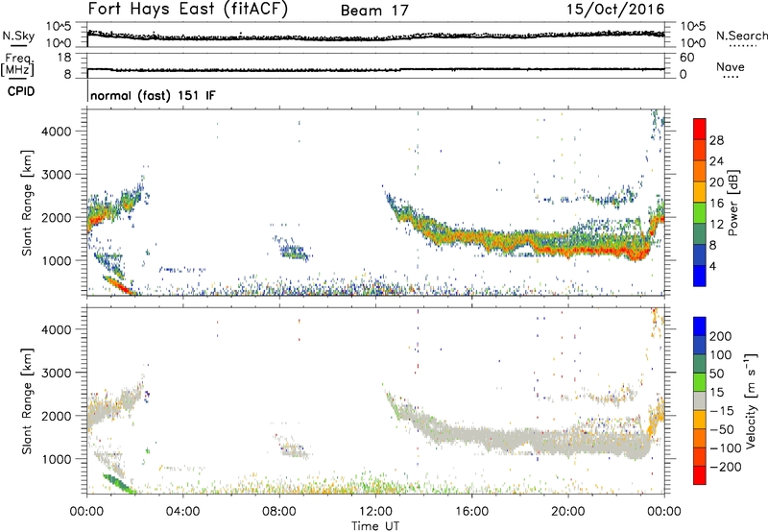Click the "28" label on Power colorbar
This screenshot has height=532, width=768.
(x=716, y=140)
